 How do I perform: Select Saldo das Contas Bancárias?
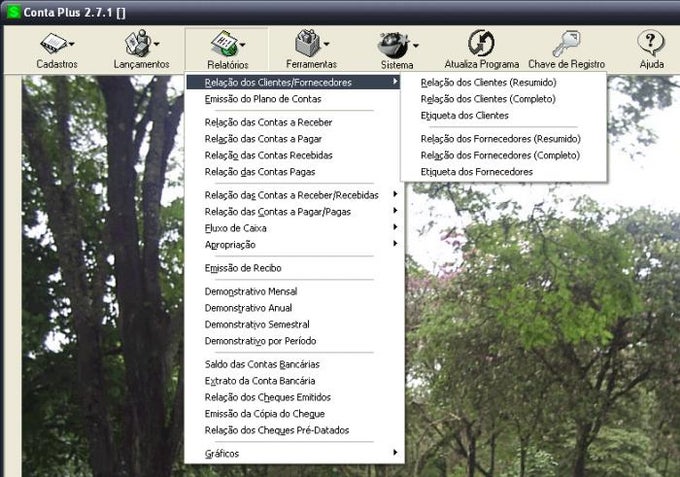point(262,364)
